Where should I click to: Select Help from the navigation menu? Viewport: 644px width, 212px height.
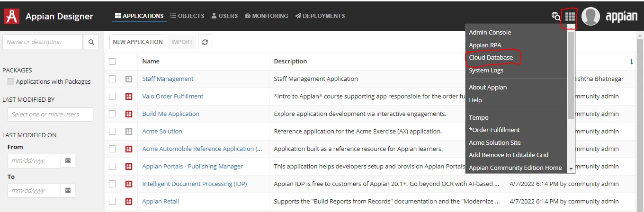(x=475, y=100)
